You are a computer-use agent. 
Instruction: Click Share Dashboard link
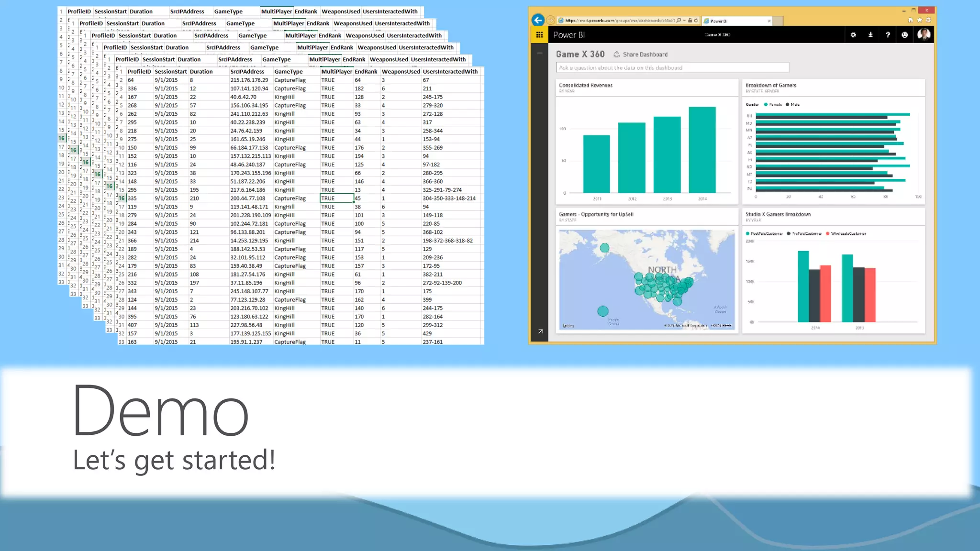tap(645, 55)
